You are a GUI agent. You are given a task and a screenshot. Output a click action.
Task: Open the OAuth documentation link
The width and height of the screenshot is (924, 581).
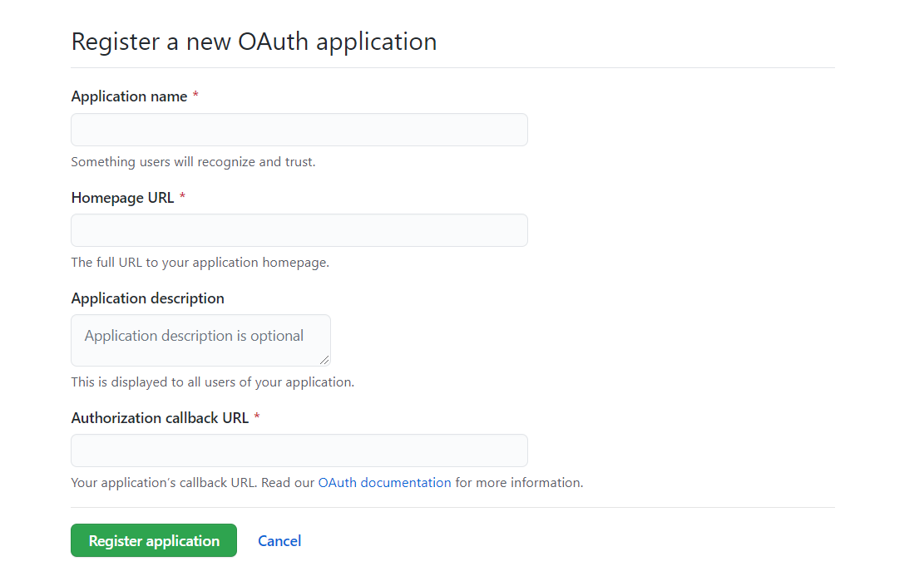(384, 482)
